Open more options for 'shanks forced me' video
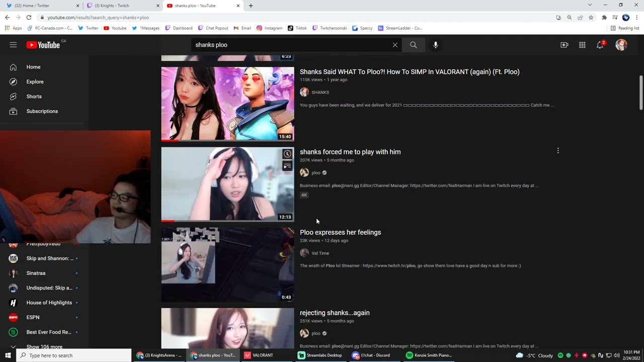644x362 pixels. [558, 151]
